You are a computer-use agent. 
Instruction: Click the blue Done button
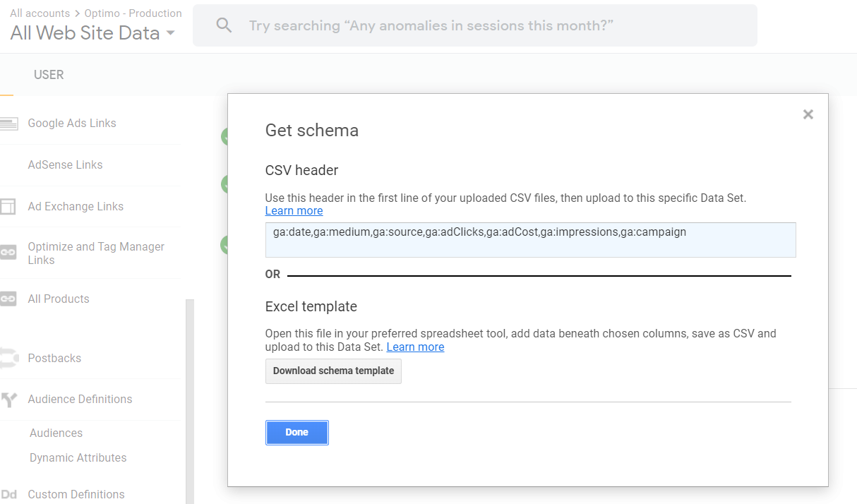coord(297,433)
